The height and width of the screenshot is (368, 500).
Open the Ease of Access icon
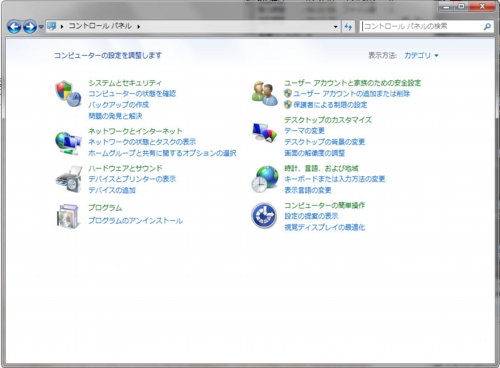264,216
